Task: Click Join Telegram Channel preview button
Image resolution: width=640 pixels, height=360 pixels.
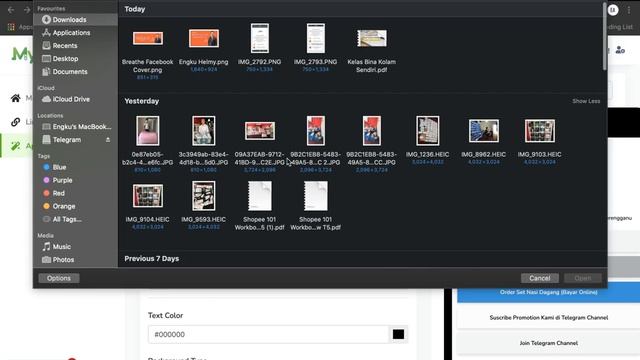Action: tap(548, 343)
